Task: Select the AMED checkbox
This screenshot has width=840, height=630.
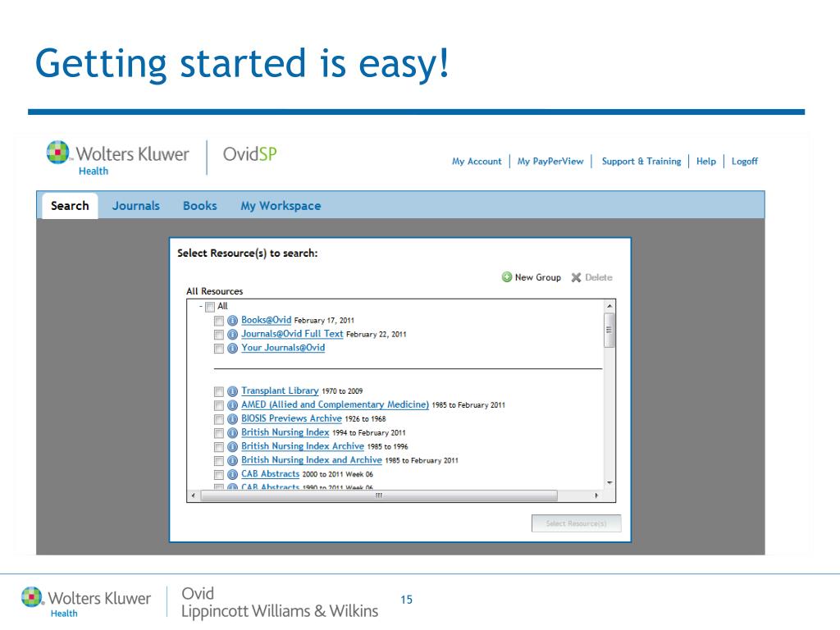Action: point(218,405)
